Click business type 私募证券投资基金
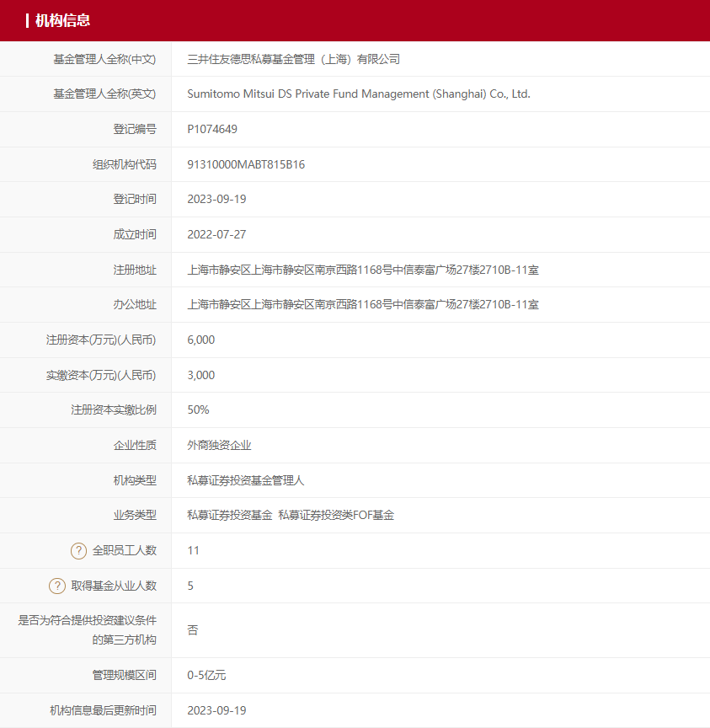This screenshot has height=728, width=710. click(x=230, y=516)
